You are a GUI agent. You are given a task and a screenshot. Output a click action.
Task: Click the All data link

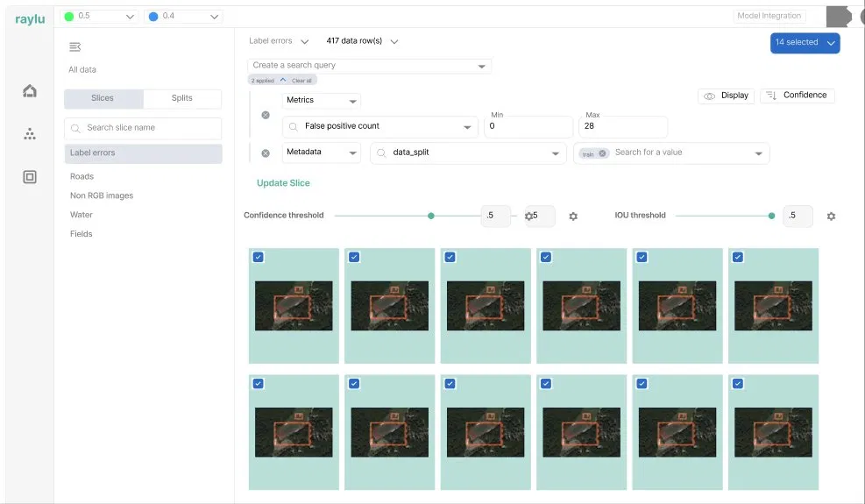pyautogui.click(x=82, y=69)
